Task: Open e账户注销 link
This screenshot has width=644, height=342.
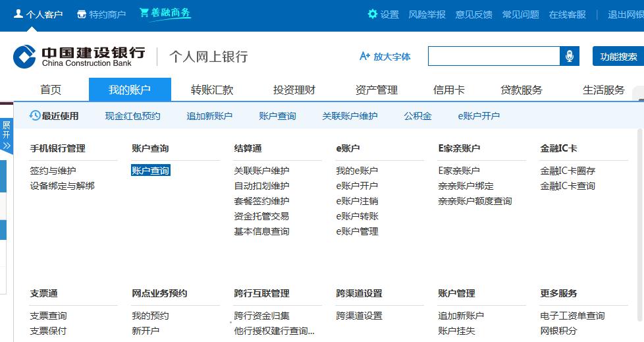Action: [x=356, y=201]
